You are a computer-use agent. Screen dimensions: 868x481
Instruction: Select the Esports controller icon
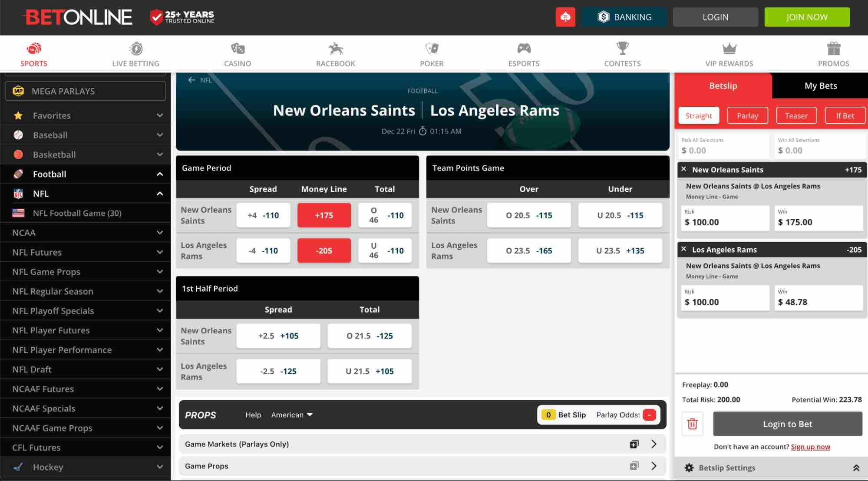[524, 48]
